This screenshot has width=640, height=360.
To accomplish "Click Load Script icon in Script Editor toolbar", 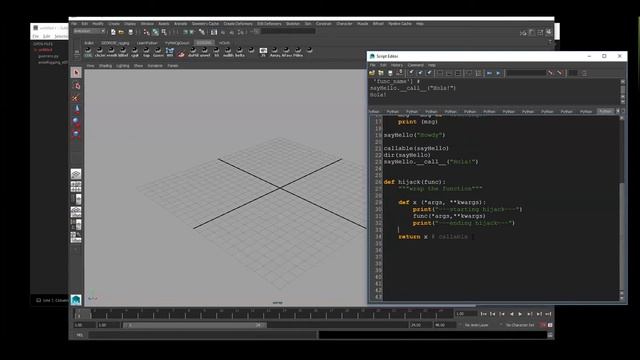I will [372, 73].
